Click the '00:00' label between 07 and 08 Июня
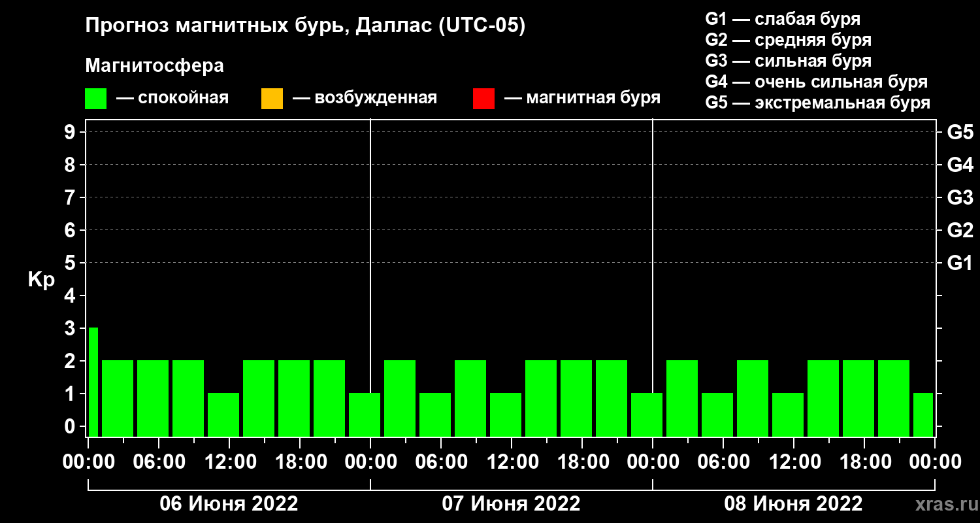 pyautogui.click(x=653, y=462)
